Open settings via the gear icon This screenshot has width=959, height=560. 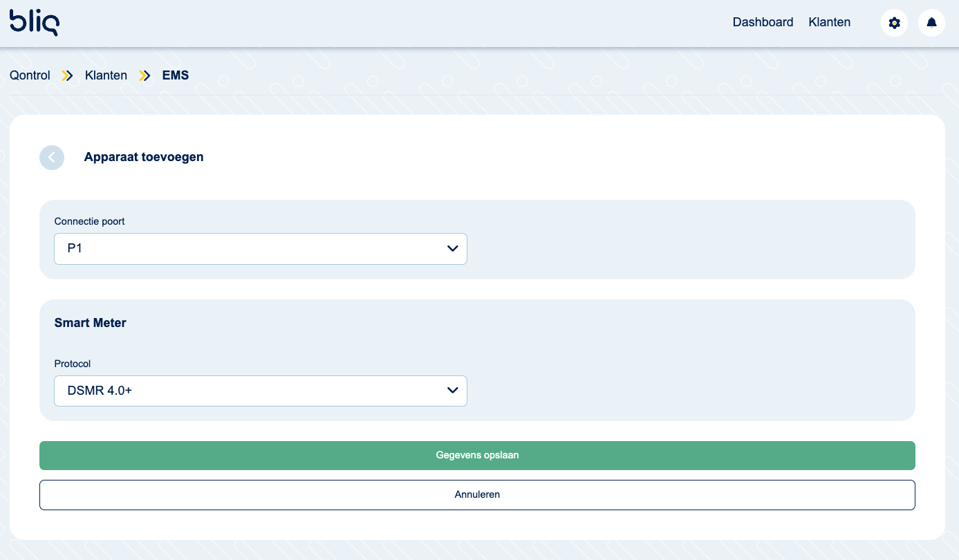click(x=894, y=23)
